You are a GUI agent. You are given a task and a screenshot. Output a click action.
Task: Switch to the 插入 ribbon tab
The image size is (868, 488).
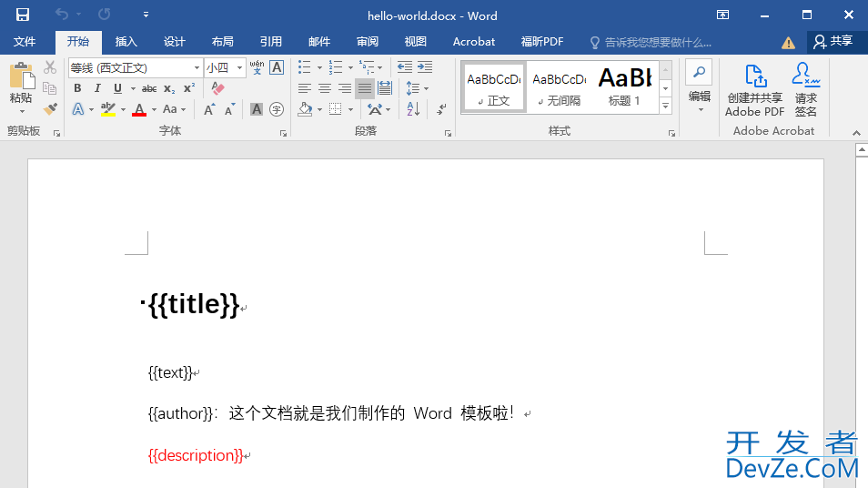pyautogui.click(x=126, y=42)
